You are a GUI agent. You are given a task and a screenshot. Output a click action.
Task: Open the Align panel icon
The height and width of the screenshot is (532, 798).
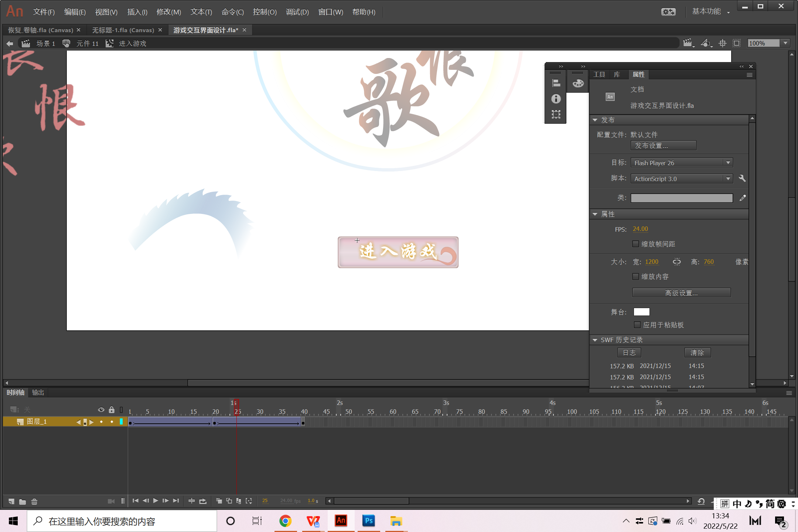click(556, 83)
